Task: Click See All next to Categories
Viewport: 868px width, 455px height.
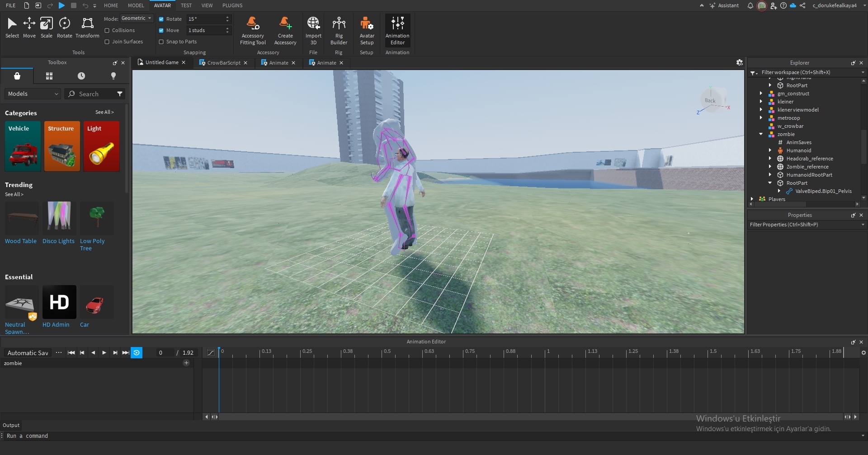Action: click(104, 112)
